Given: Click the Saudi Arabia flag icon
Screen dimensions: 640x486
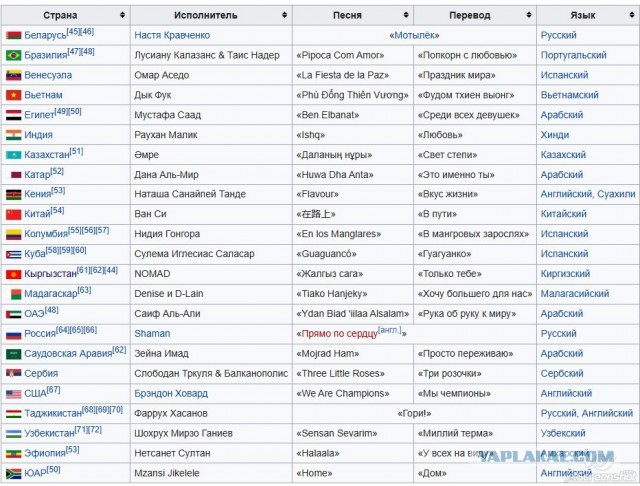Looking at the screenshot, I should coord(13,354).
